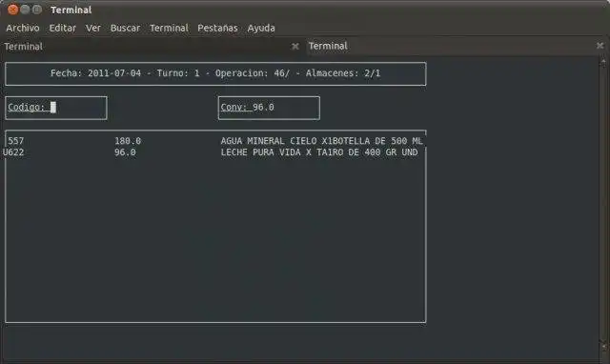The image size is (610, 364).
Task: Click LECHE PURA VIDA description
Action: click(x=319, y=152)
